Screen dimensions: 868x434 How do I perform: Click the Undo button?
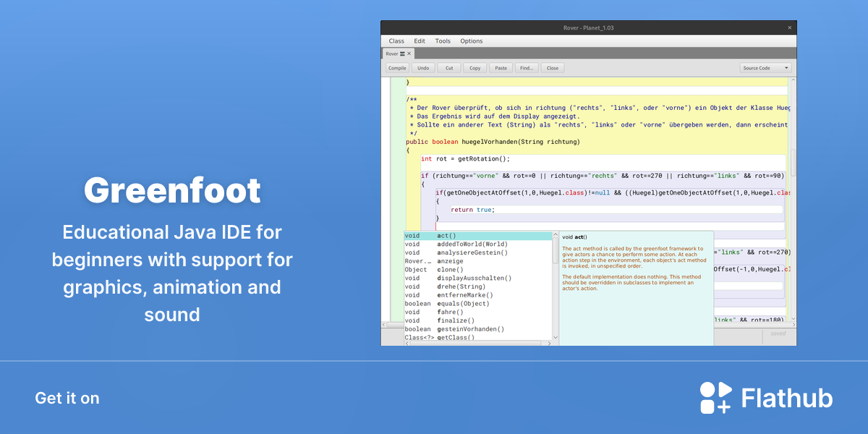(423, 68)
